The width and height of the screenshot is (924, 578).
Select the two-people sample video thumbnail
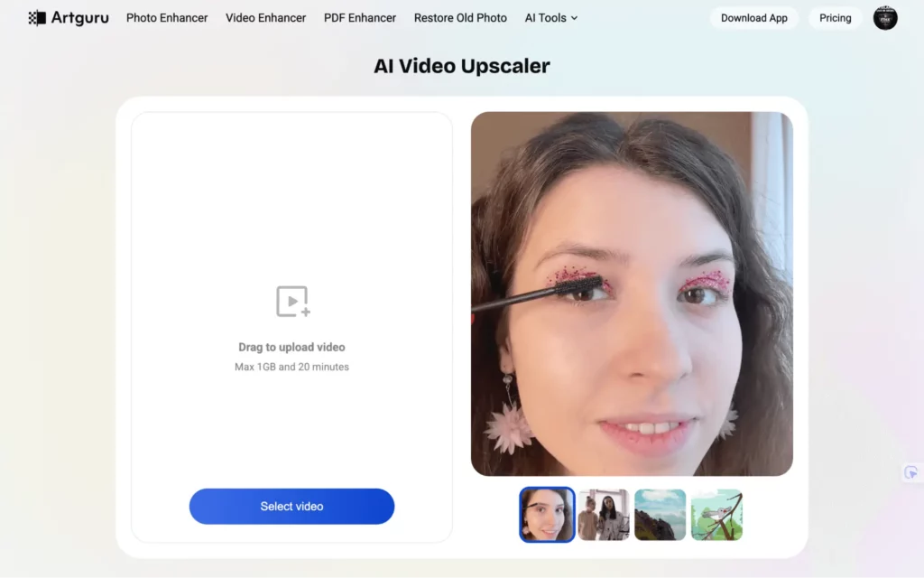pos(603,513)
